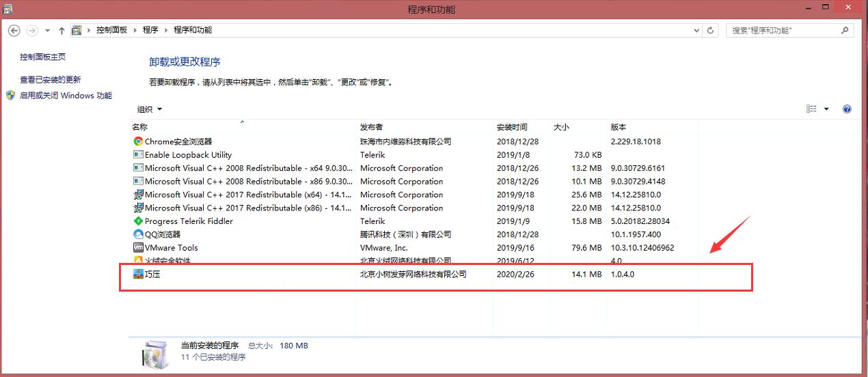Open 控制面板主页 link
Image resolution: width=868 pixels, height=377 pixels.
tap(42, 57)
